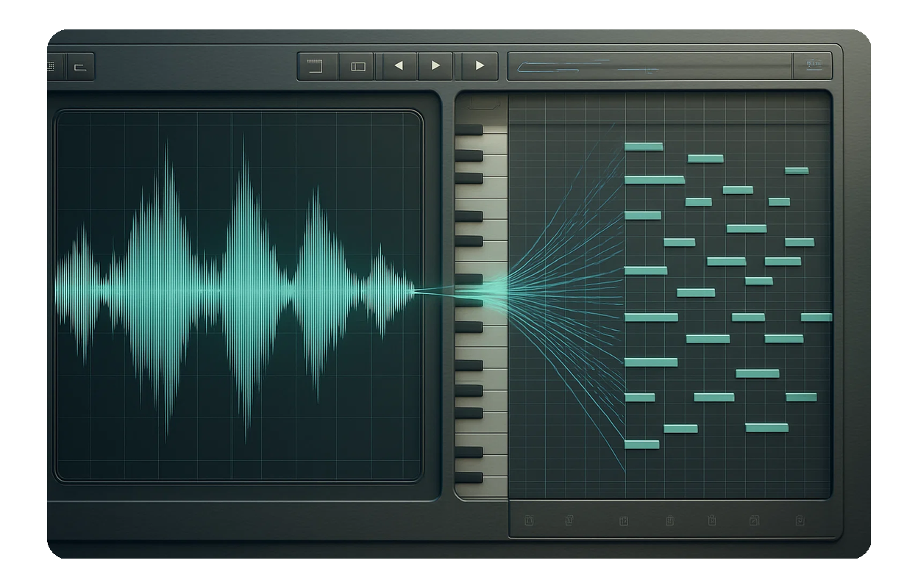Click the left-pointing rewind arrow button
Viewport: 918px width, 588px height.
(399, 66)
